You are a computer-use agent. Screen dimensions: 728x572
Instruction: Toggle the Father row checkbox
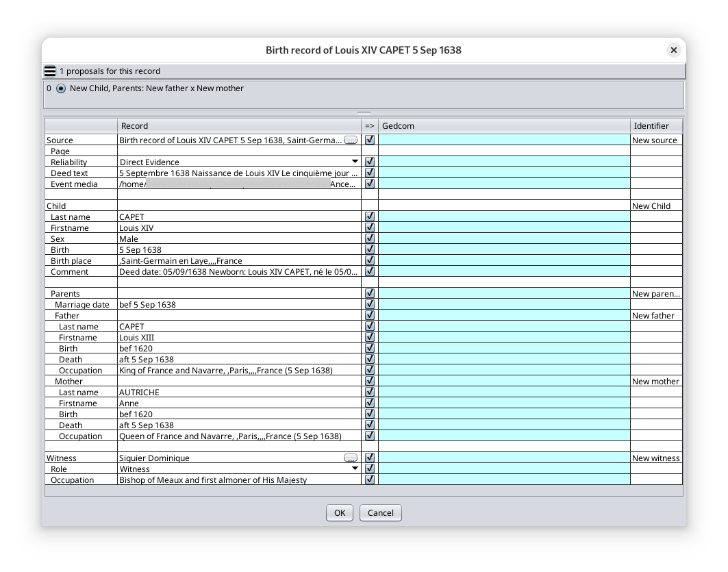coord(370,315)
